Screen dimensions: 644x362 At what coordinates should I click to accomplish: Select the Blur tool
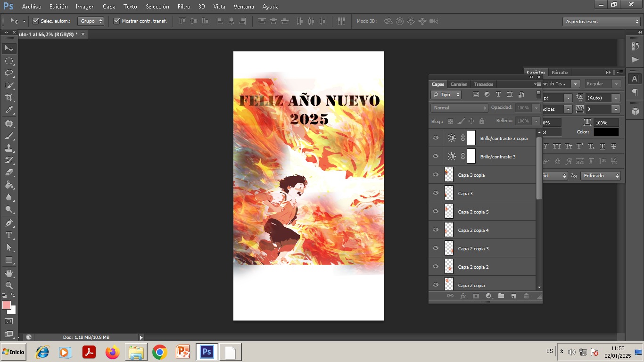click(x=9, y=197)
